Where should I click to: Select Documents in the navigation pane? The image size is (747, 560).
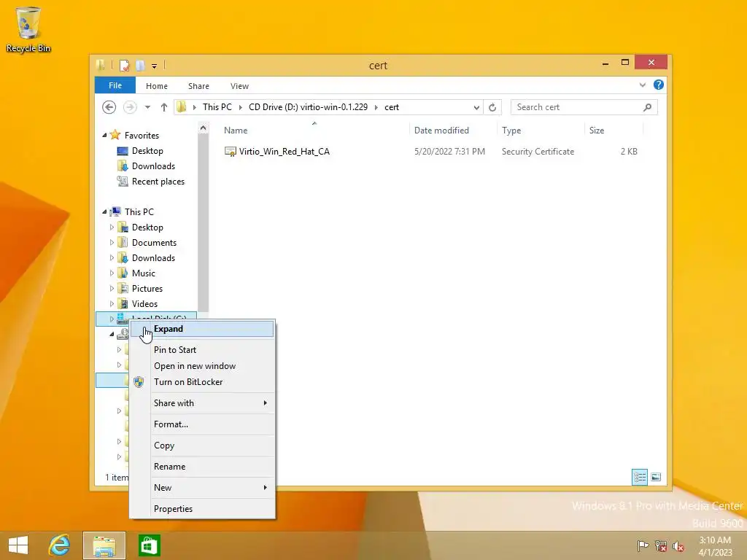click(x=154, y=242)
